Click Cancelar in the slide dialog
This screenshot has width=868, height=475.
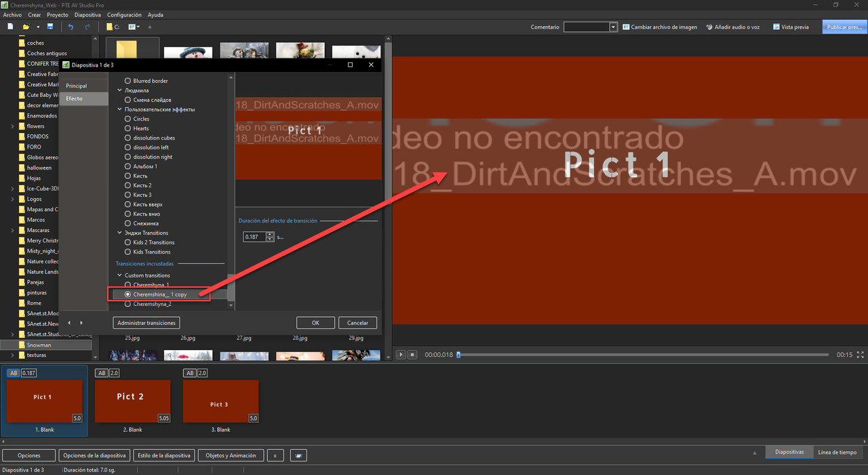[357, 323]
